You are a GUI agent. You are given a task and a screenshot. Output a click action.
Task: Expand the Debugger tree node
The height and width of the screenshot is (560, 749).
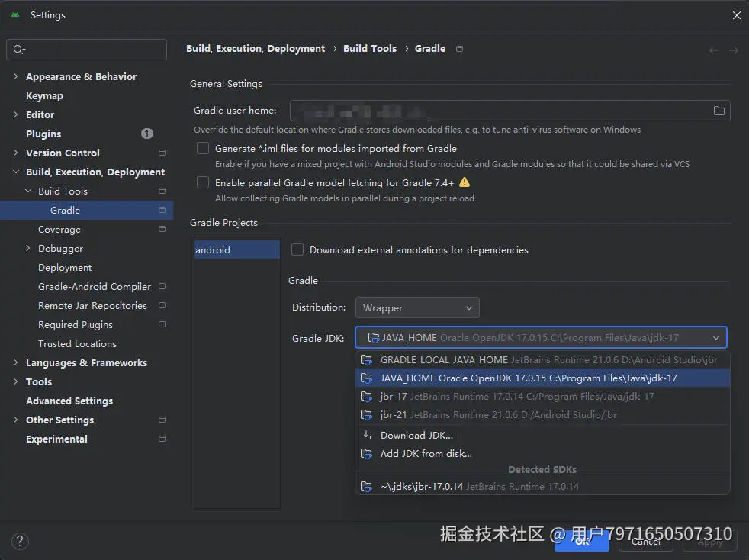coord(28,248)
